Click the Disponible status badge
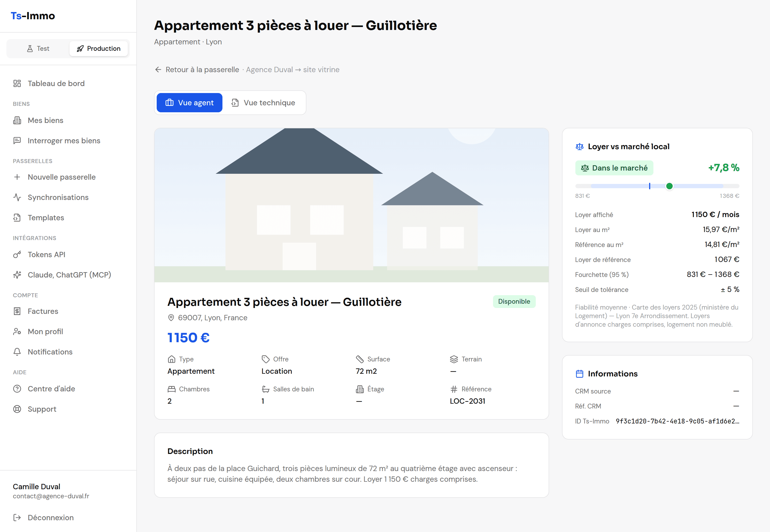770x532 pixels. [514, 302]
